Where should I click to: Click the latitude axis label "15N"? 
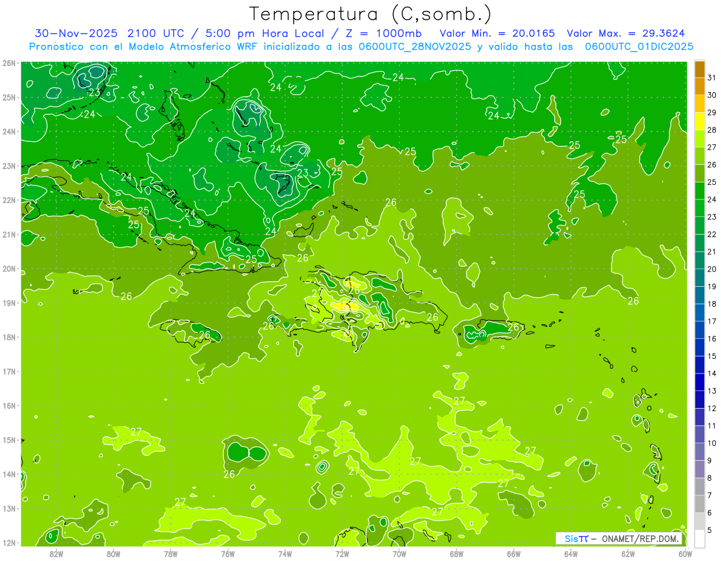tap(9, 440)
